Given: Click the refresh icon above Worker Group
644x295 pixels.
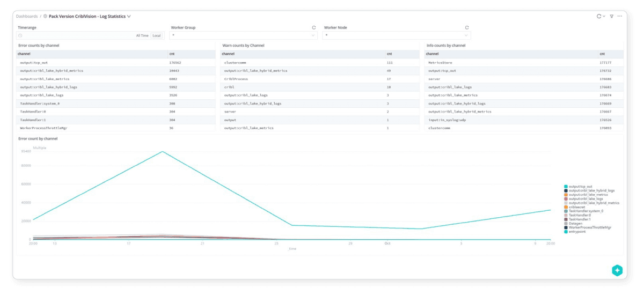Looking at the screenshot, I should [x=314, y=27].
